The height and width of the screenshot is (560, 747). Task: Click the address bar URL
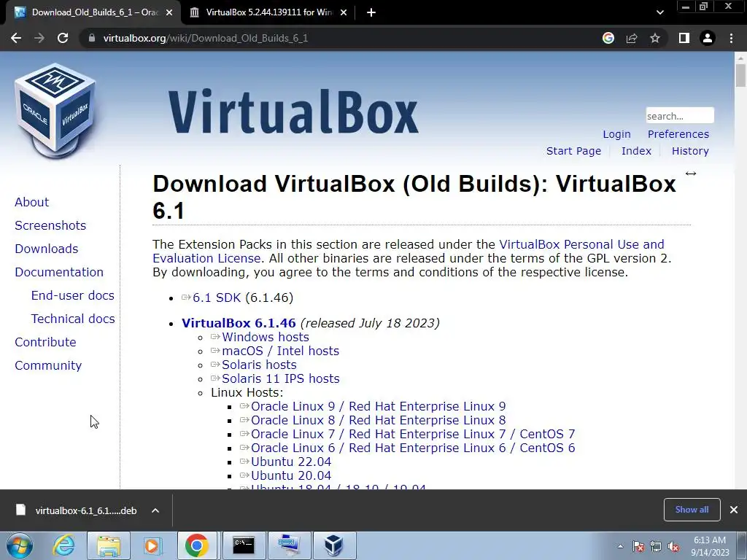coord(205,38)
